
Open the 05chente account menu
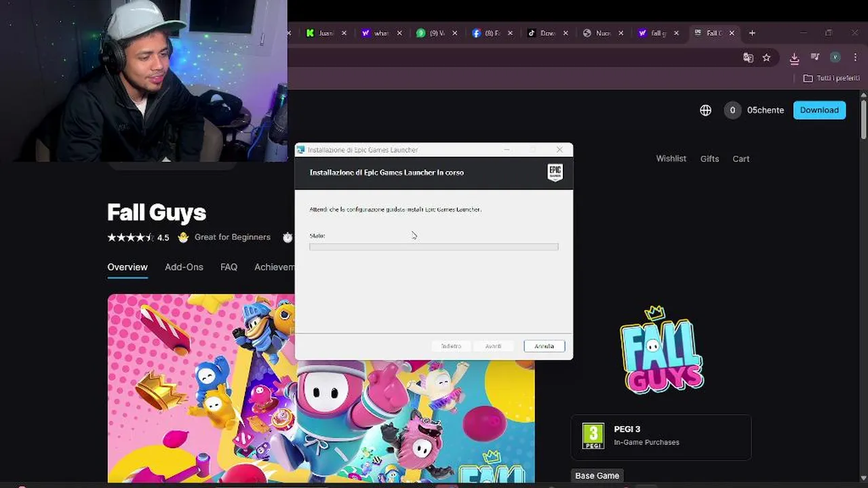(x=766, y=110)
